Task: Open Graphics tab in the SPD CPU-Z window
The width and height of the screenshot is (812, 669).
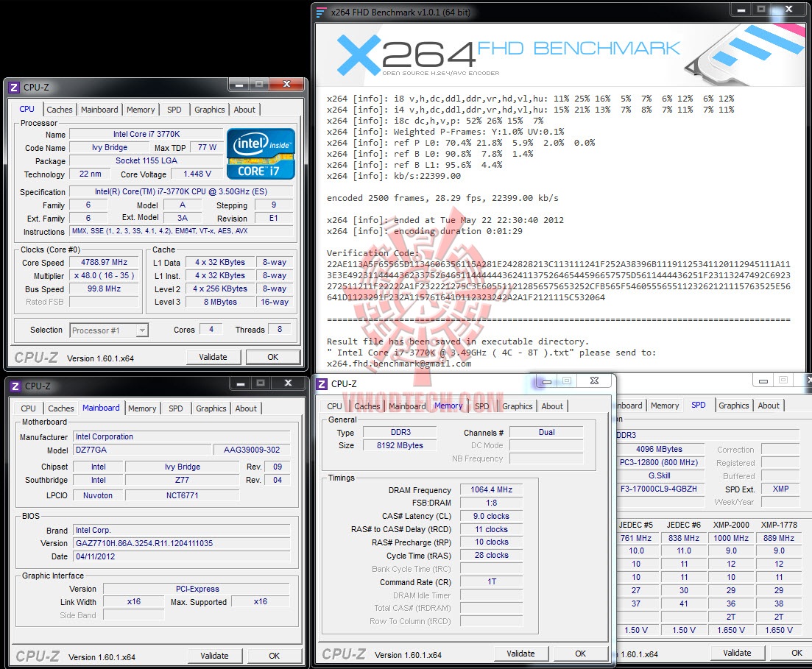Action: (x=733, y=406)
